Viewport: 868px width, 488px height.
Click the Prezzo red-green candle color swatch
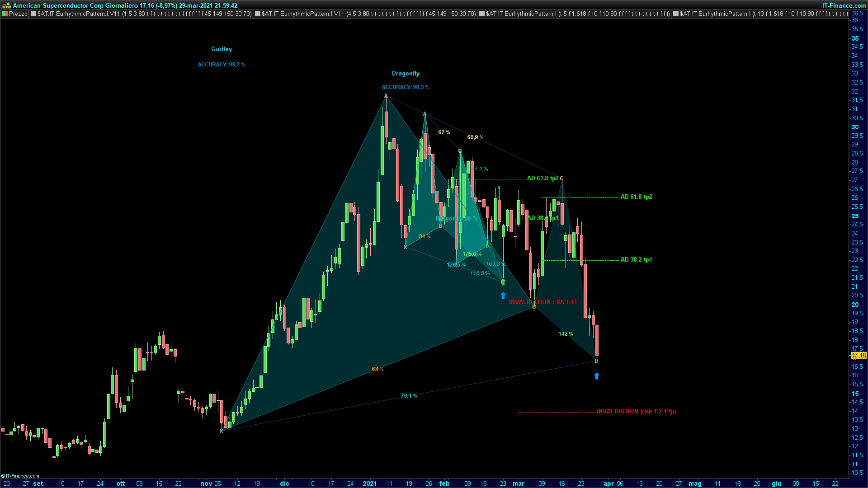click(5, 14)
